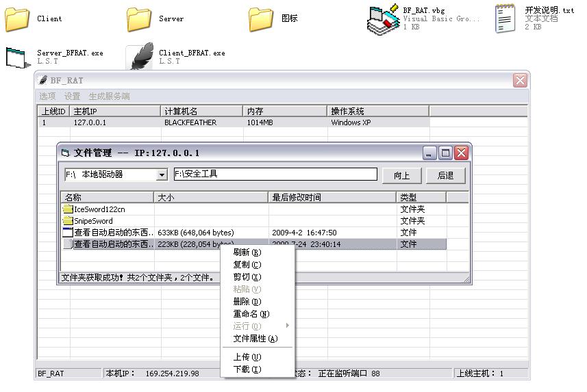Image resolution: width=587 pixels, height=392 pixels.
Task: Choose 文件属性(A) from context menu
Action: 255,339
